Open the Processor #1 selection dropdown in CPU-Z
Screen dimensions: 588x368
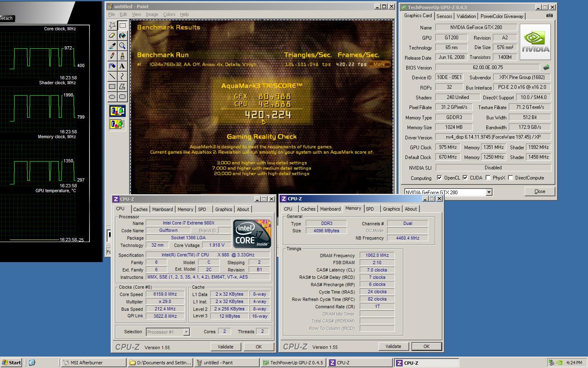[x=186, y=332]
